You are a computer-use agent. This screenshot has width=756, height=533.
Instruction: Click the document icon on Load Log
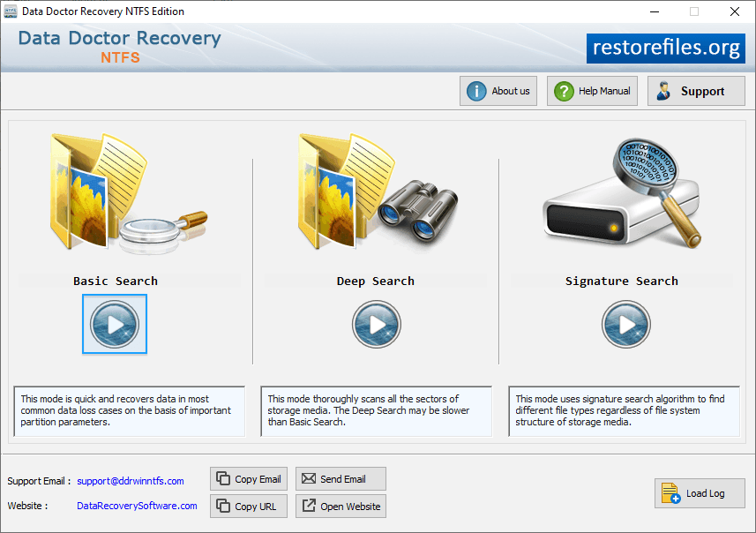(x=670, y=493)
